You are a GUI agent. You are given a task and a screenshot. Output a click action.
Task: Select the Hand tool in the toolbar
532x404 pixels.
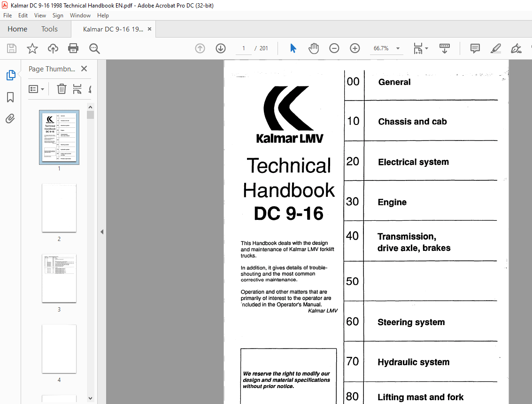(314, 48)
